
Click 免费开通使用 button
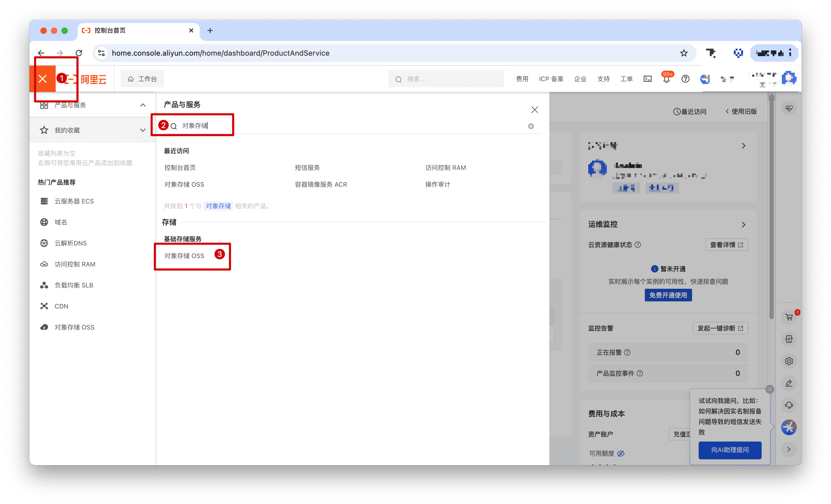coord(668,295)
